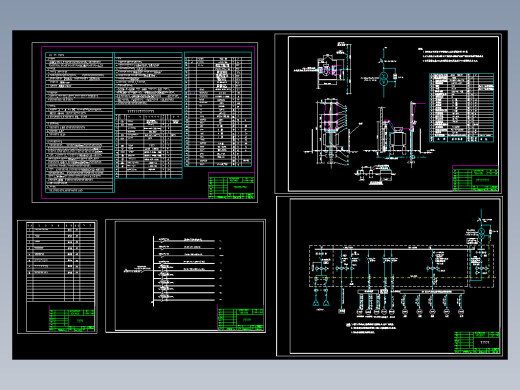520x390 pixels.
Task: Select the rightmost cyan table in top-left sheet
Action: pos(218,109)
